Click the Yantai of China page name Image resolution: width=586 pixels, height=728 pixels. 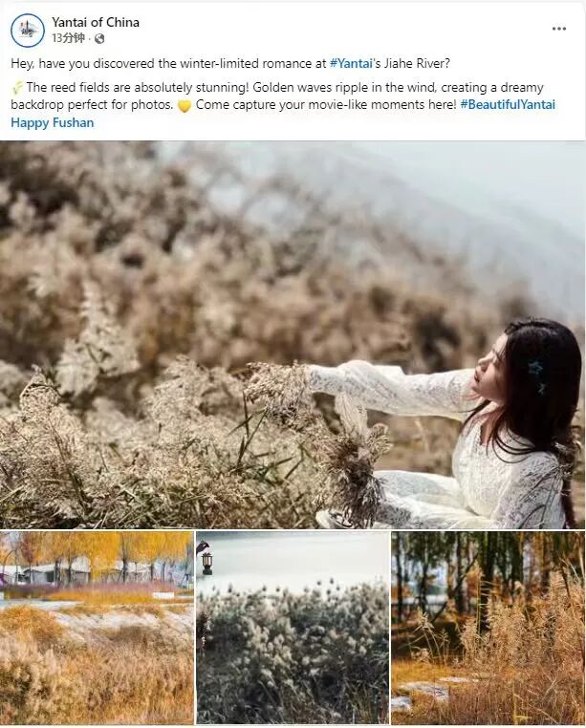tap(96, 22)
